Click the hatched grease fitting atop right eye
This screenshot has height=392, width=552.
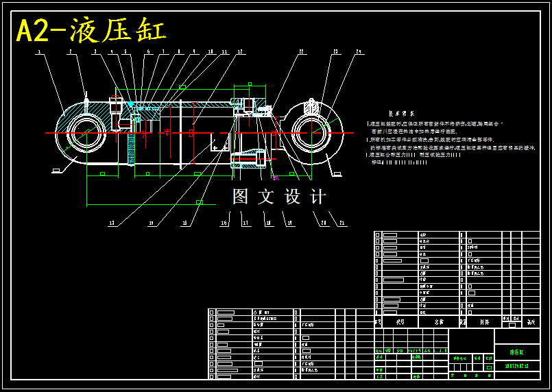click(x=311, y=107)
